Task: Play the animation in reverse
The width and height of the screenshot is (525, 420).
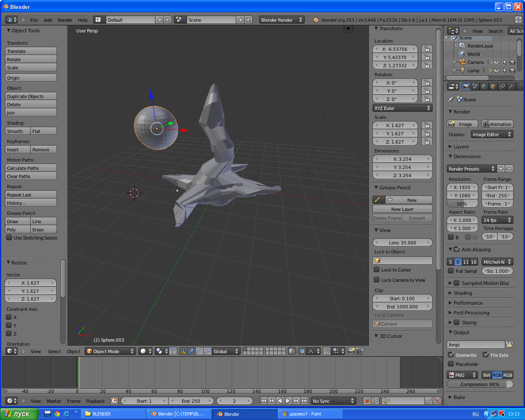Action: [x=280, y=401]
